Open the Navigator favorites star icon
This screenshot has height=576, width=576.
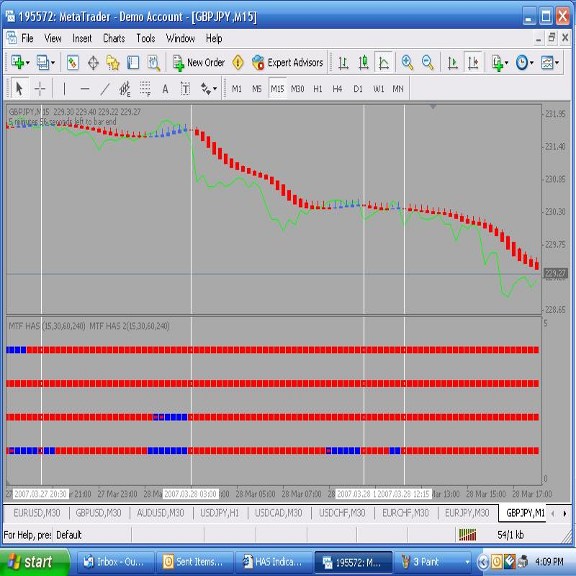[x=113, y=63]
